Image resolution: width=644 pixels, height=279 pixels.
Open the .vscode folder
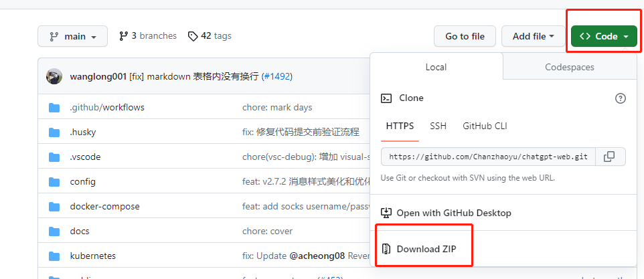pyautogui.click(x=85, y=157)
